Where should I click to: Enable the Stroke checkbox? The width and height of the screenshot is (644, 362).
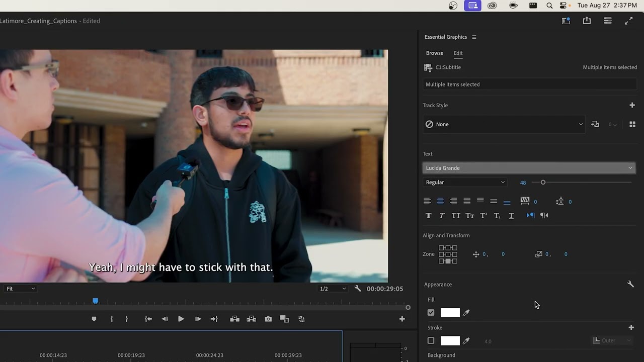[431, 341]
